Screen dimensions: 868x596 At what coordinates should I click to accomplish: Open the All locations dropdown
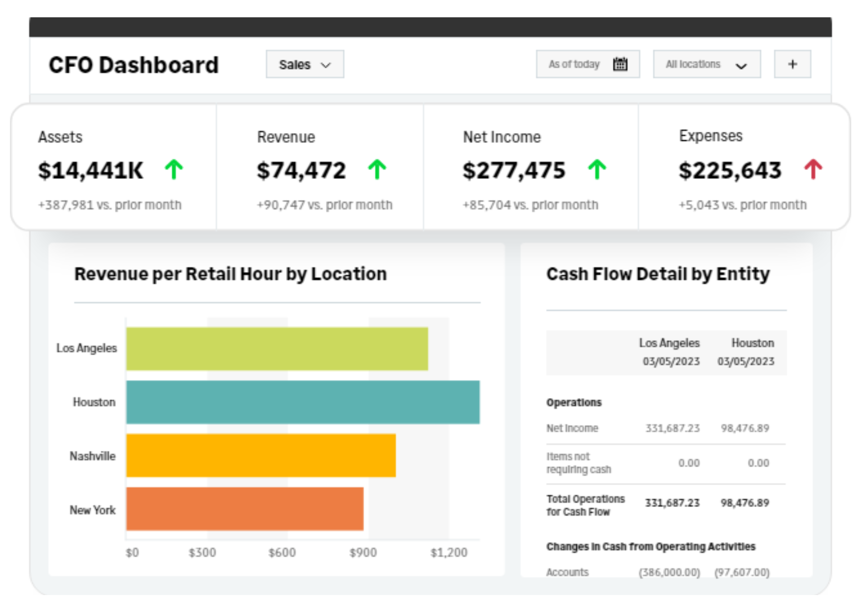point(707,64)
